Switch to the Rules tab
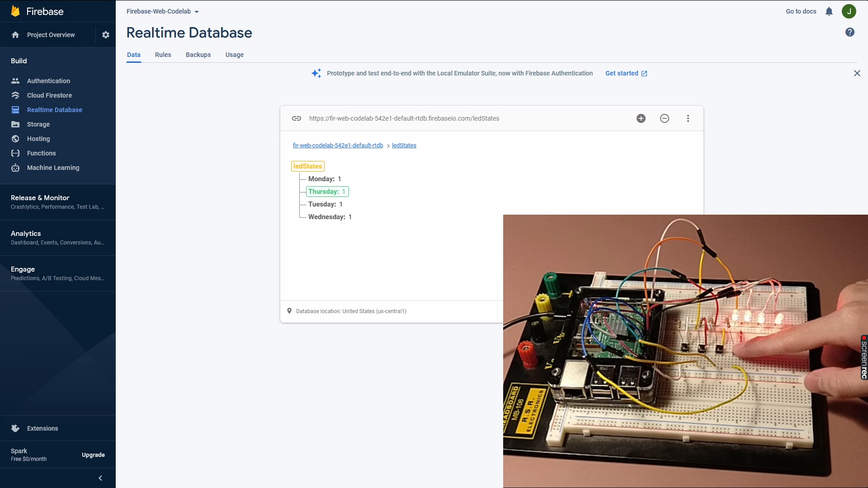The width and height of the screenshot is (868, 488). [x=163, y=55]
